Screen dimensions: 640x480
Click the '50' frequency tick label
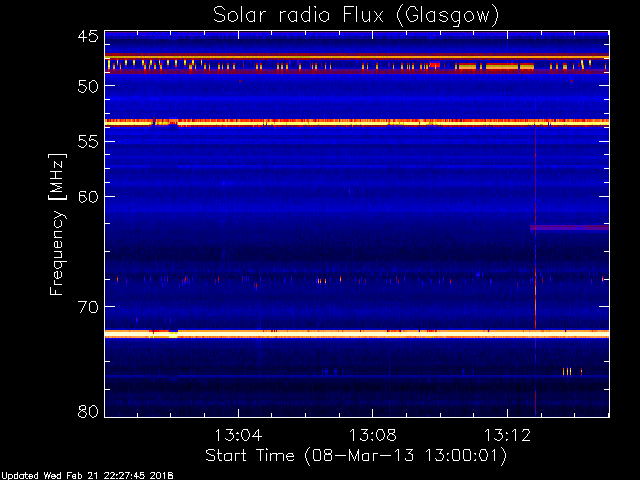pyautogui.click(x=88, y=86)
